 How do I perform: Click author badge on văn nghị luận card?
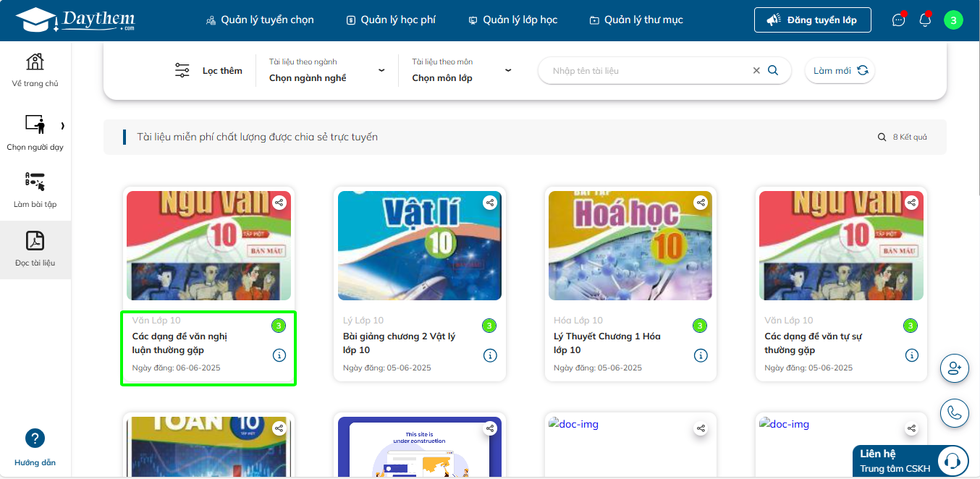[x=279, y=326]
